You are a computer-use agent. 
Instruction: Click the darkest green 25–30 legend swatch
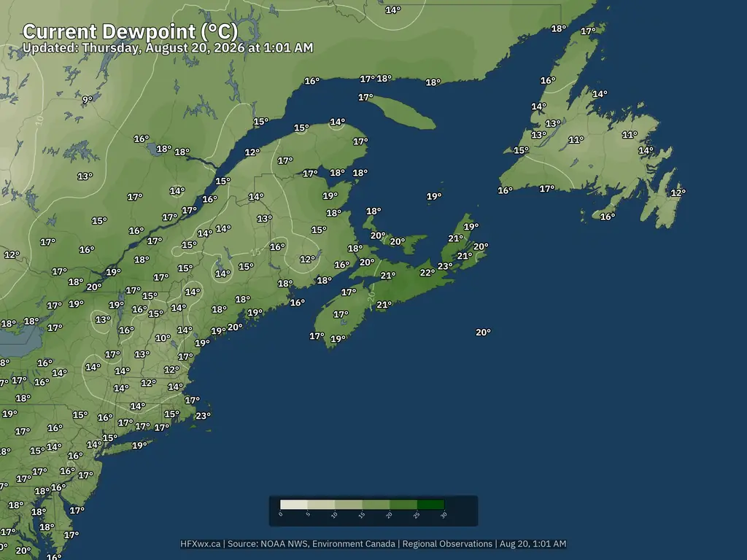(x=430, y=505)
